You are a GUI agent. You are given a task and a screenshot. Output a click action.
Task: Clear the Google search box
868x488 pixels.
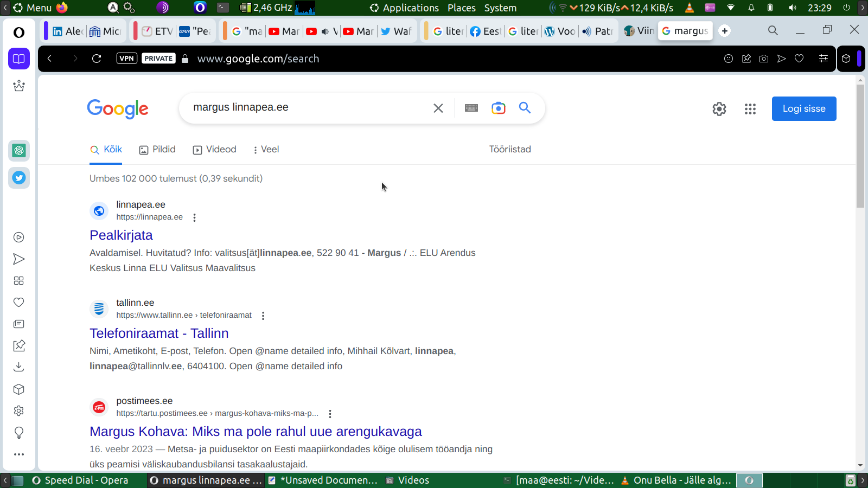(x=438, y=108)
